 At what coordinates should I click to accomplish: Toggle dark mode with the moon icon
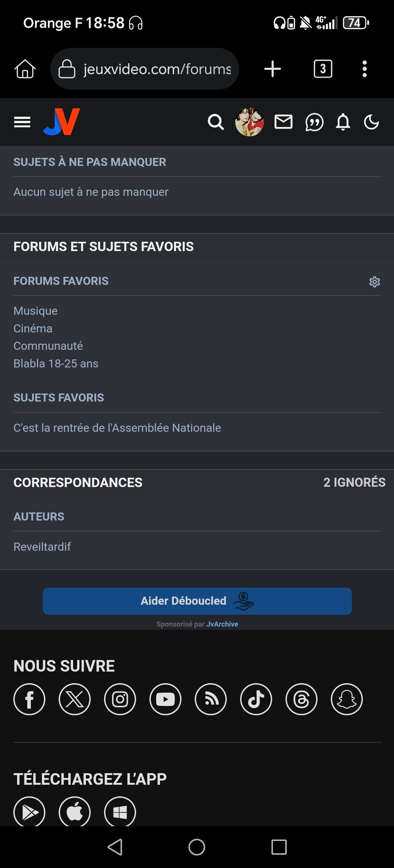click(x=371, y=122)
